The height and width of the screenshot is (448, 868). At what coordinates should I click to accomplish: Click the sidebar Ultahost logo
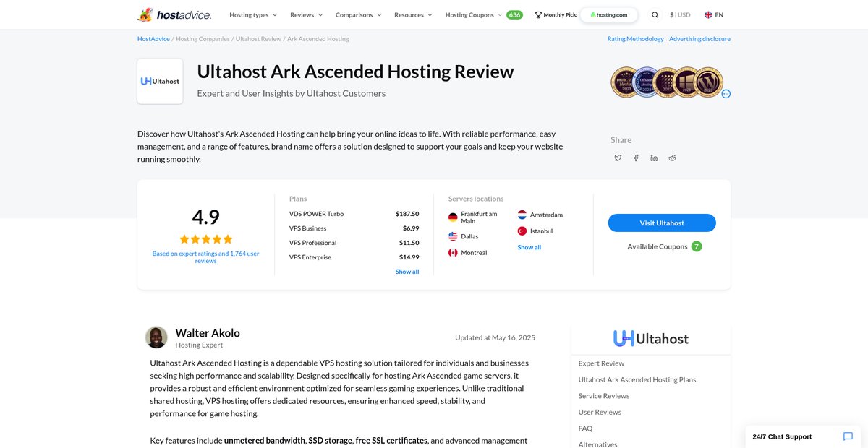coord(651,338)
